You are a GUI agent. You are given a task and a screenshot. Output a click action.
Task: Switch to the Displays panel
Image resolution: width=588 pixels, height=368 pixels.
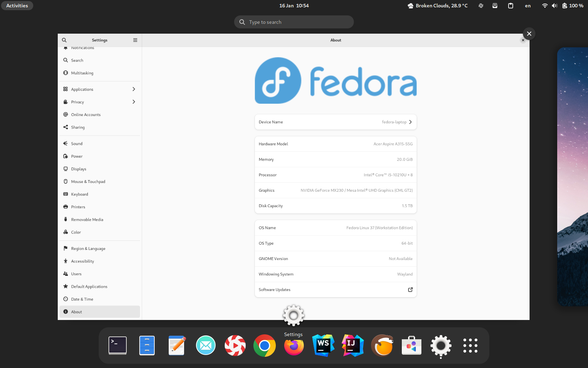100,169
